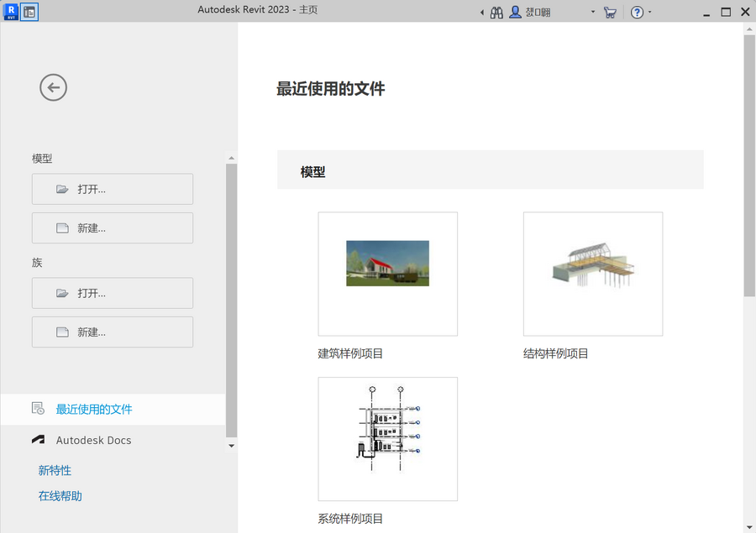Click the recent files icon beside 最近使用的文件
This screenshot has width=756, height=533.
point(38,409)
